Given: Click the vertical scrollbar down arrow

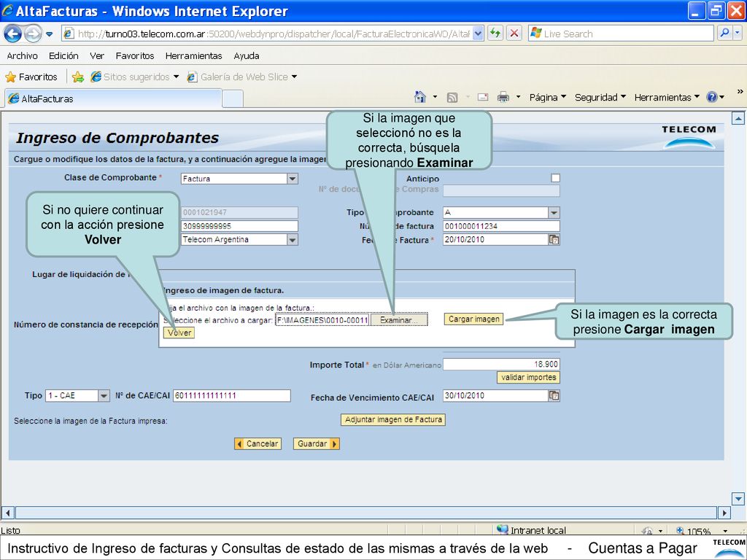Looking at the screenshot, I should point(738,499).
